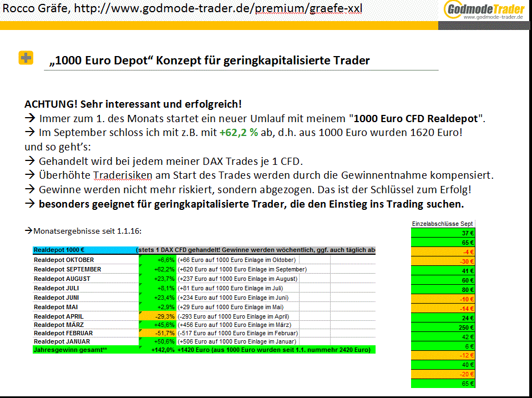Click the orange -4 € cell
Screen dimensions: 532x398
[x=443, y=252]
